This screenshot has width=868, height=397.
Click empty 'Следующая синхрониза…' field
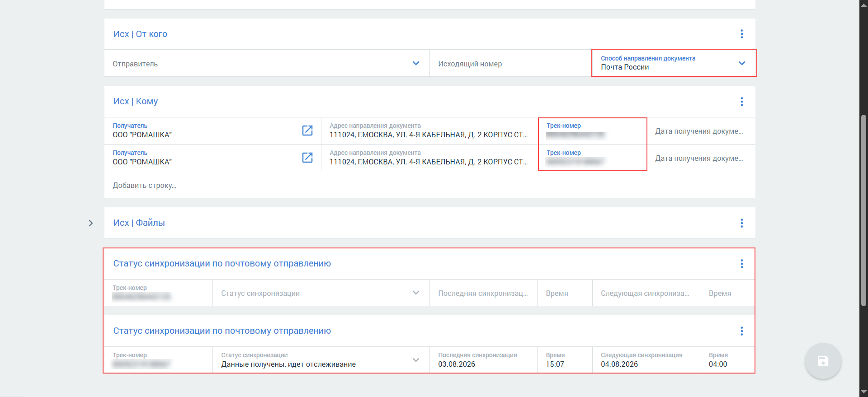646,293
